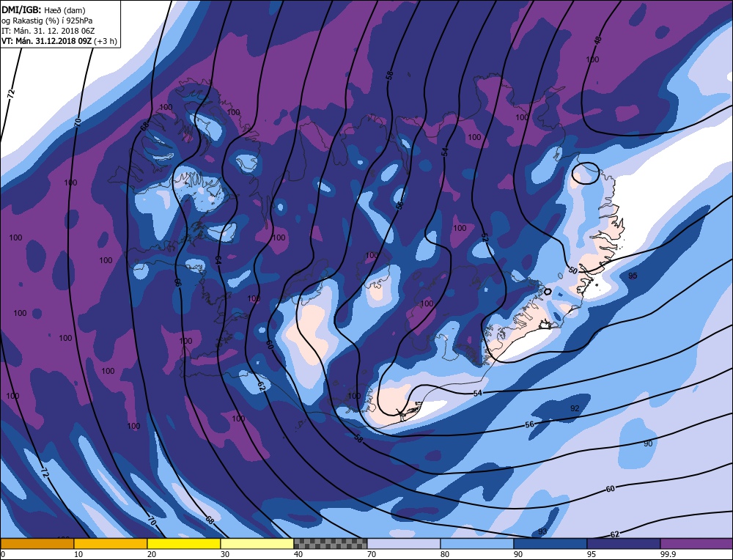This screenshot has height=560, width=733.
Task: Click the legend tick label '20'
Action: (151, 554)
